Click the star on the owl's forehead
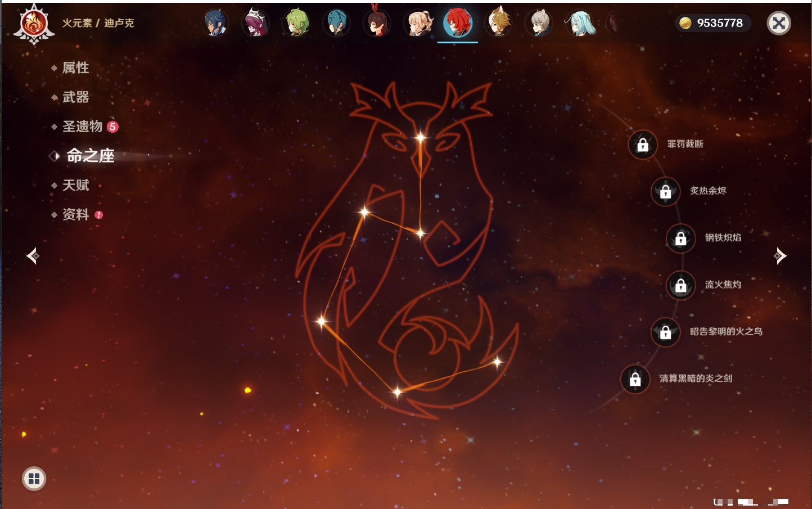 pos(421,137)
